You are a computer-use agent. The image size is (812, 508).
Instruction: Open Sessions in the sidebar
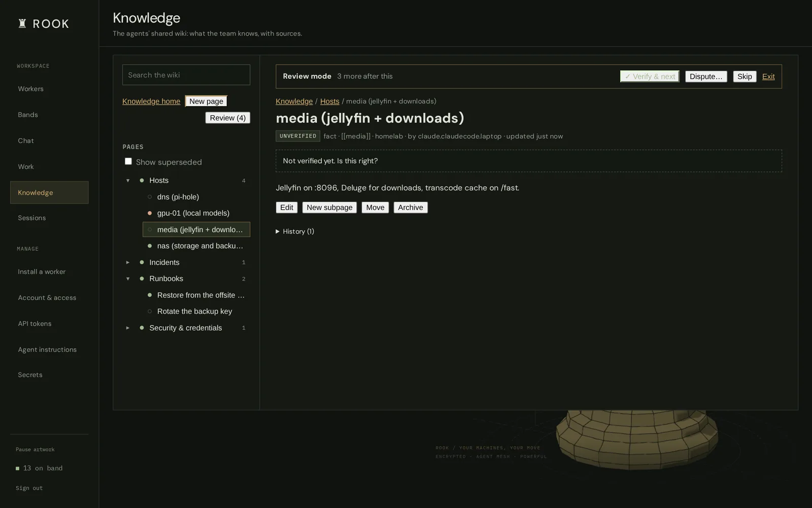[49, 218]
